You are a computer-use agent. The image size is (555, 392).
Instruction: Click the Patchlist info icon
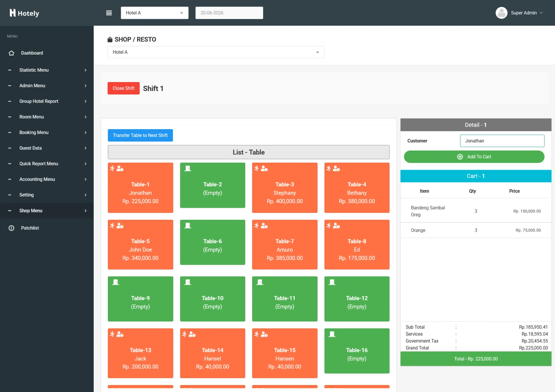[x=11, y=228]
